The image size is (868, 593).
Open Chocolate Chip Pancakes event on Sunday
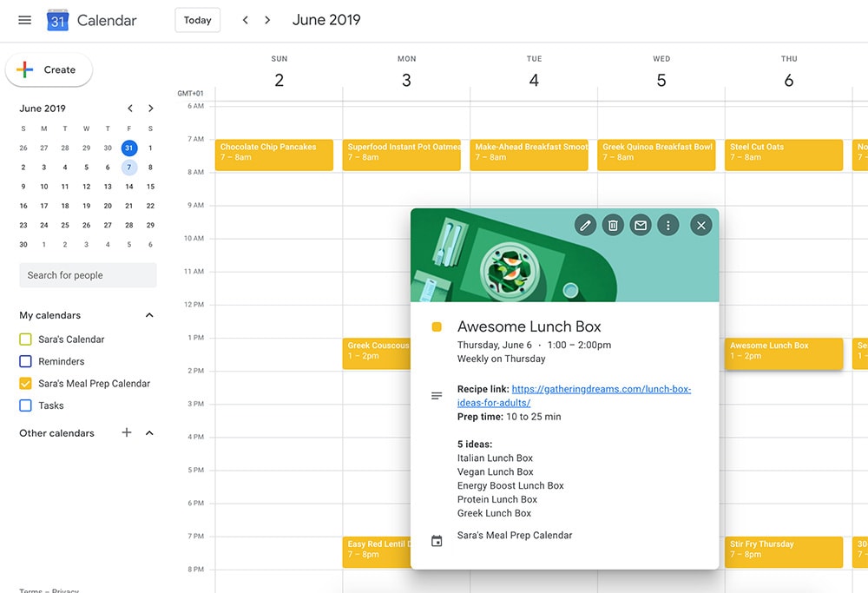point(273,154)
